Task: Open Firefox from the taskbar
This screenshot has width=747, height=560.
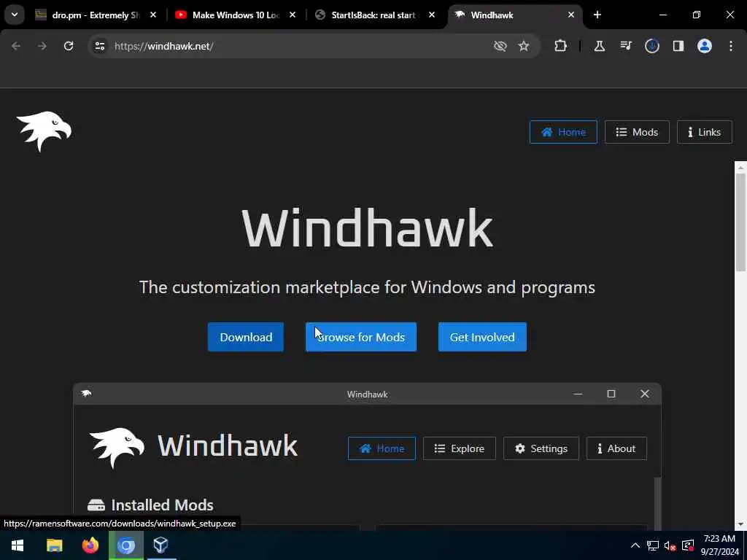Action: tap(90, 545)
